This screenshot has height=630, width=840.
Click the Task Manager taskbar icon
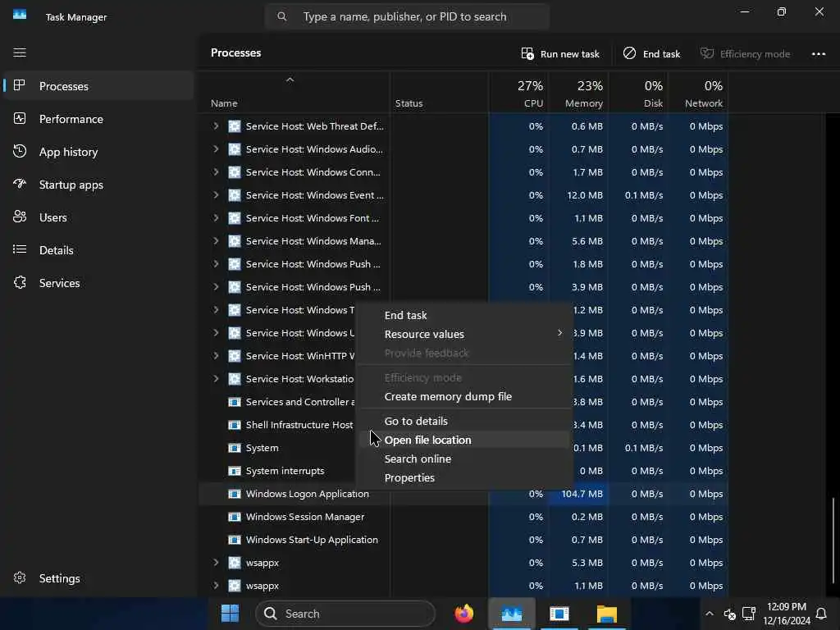[512, 614]
